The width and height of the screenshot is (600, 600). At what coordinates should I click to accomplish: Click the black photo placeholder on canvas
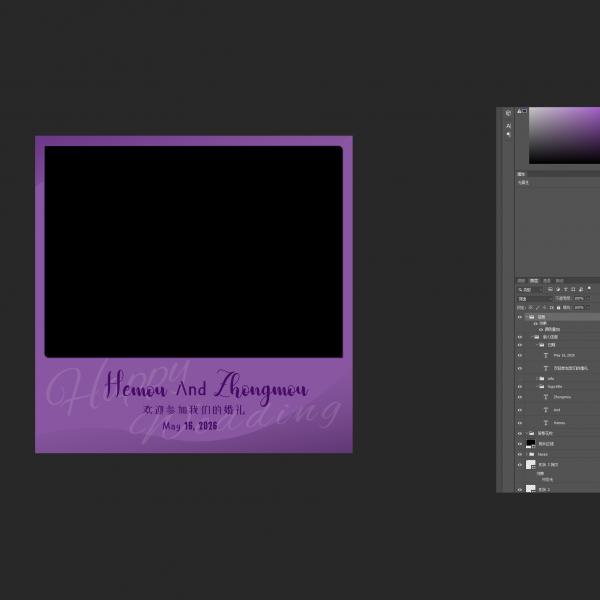[193, 250]
